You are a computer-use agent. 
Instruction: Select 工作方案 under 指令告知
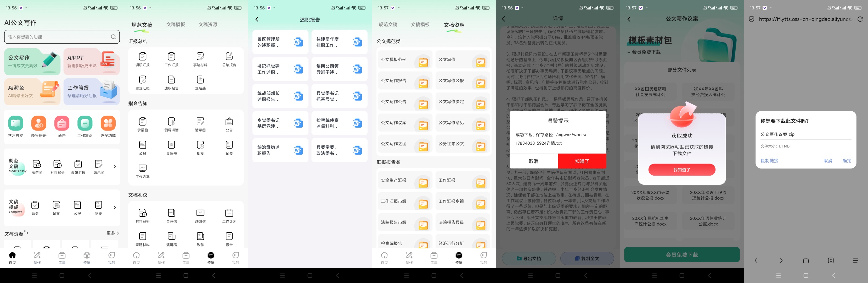143,171
